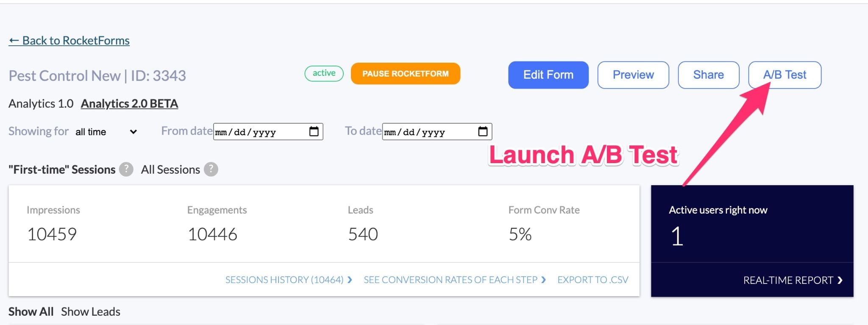Export data to .CSV

tap(593, 280)
